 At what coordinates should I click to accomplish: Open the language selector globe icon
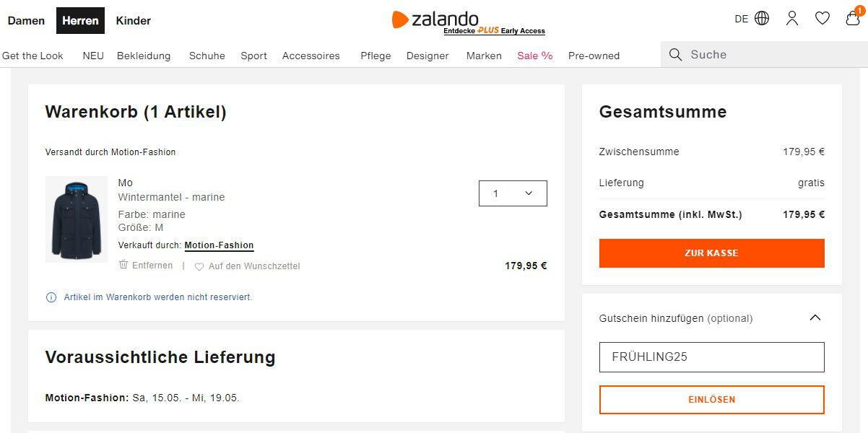click(763, 19)
